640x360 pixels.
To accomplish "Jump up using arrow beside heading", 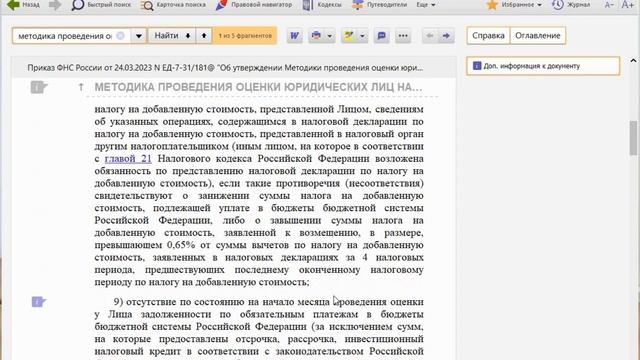I will click(81, 87).
